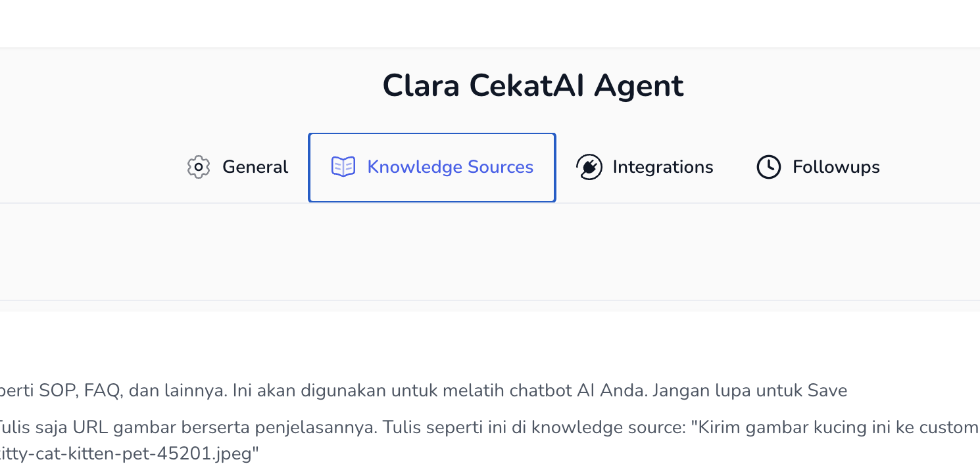Click the word "Clara" in the heading
980x468 pixels.
[421, 86]
